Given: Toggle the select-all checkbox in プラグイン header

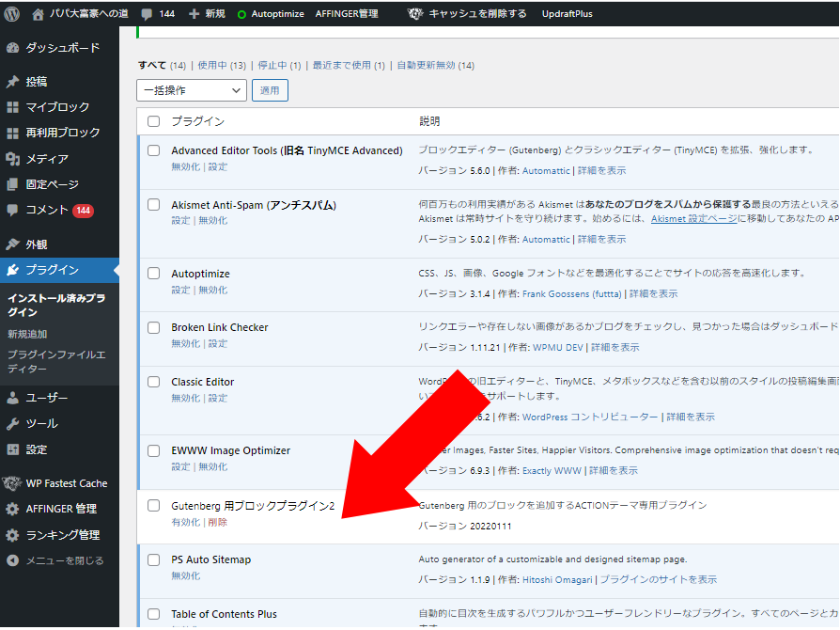Looking at the screenshot, I should (154, 121).
